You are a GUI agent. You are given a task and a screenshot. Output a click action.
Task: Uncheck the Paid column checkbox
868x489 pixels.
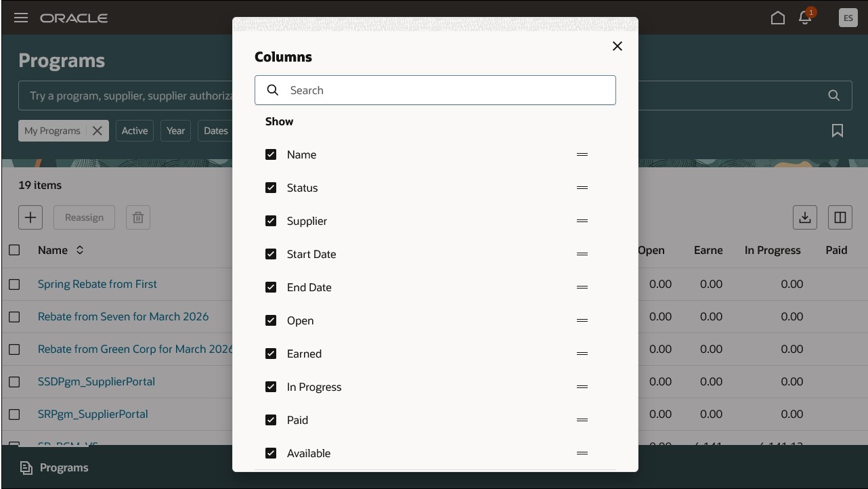click(x=271, y=420)
